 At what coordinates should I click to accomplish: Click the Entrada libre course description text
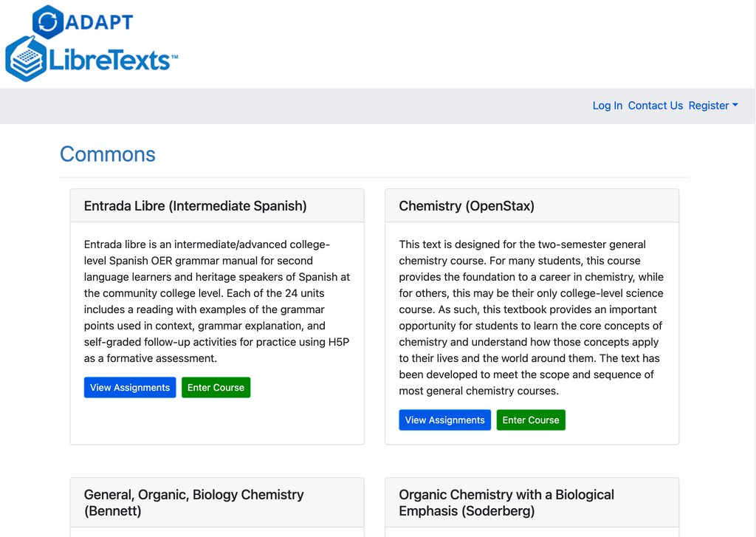pyautogui.click(x=217, y=301)
